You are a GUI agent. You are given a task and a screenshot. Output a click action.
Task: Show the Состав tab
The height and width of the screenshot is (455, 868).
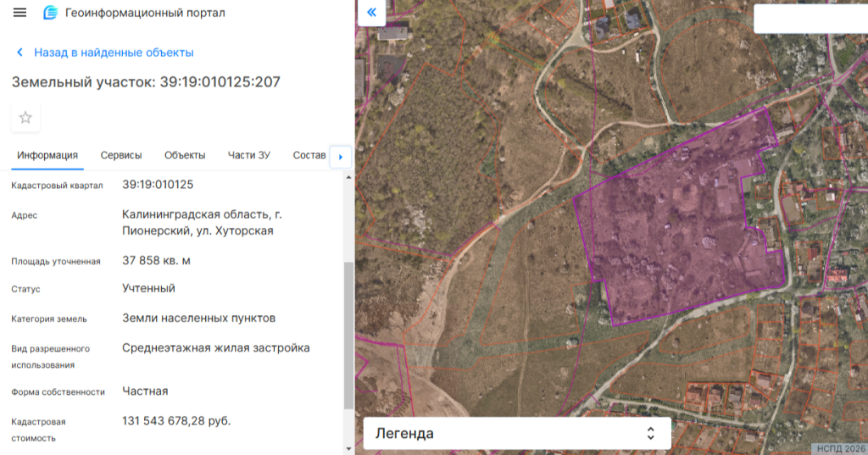point(309,155)
